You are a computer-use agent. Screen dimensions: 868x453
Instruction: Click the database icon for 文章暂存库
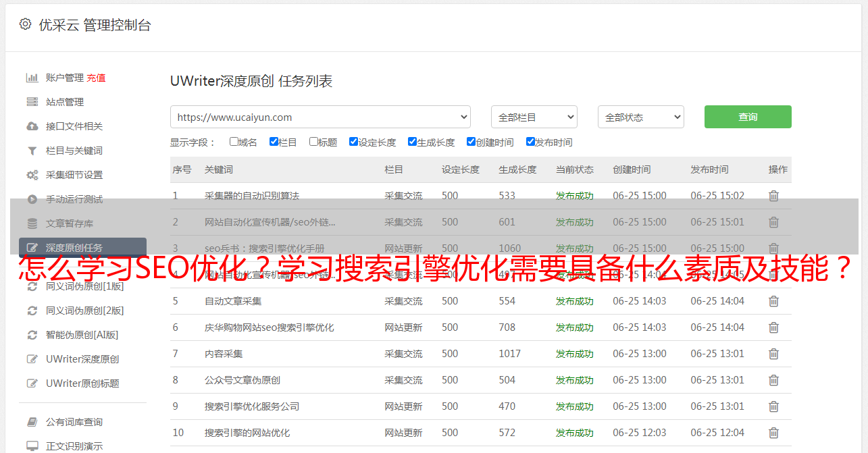coord(32,223)
